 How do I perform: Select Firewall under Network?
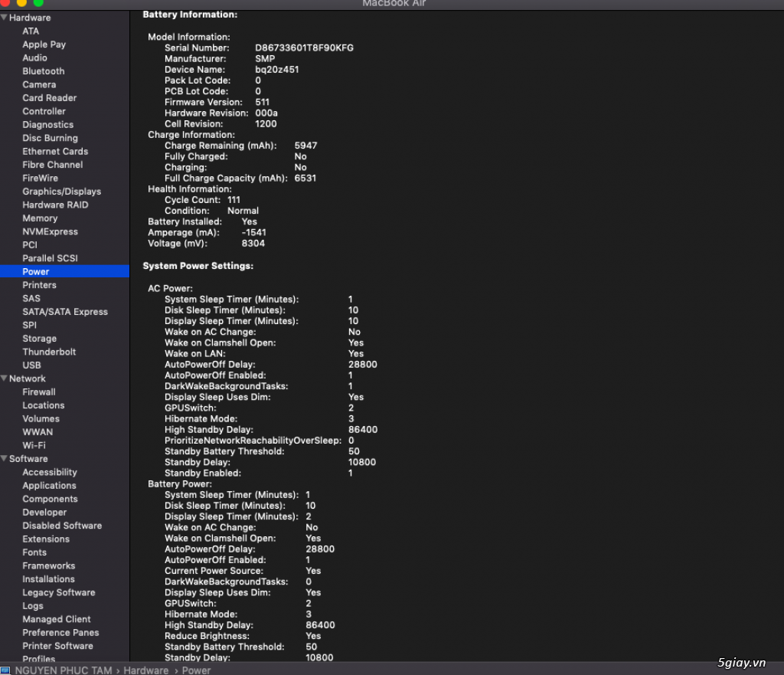point(38,392)
